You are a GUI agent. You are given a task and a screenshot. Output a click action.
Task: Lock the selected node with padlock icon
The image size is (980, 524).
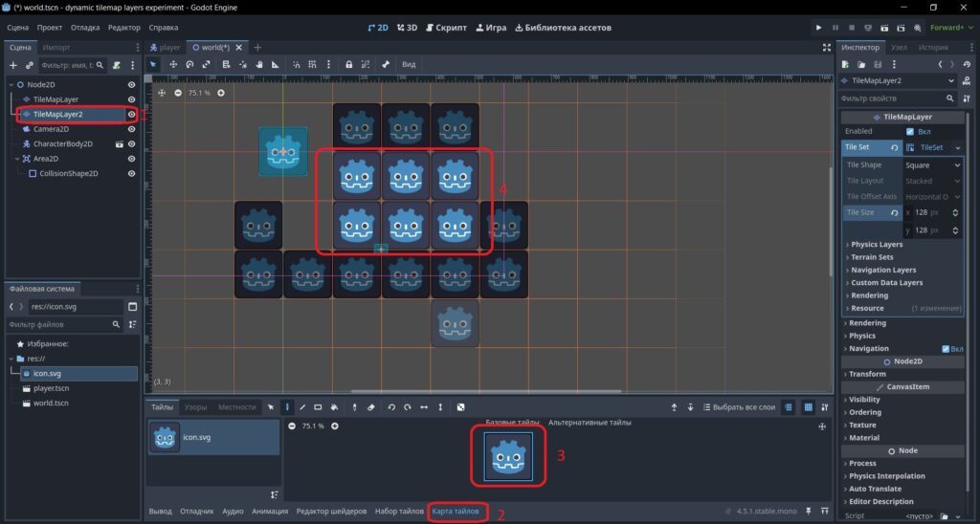click(x=348, y=64)
